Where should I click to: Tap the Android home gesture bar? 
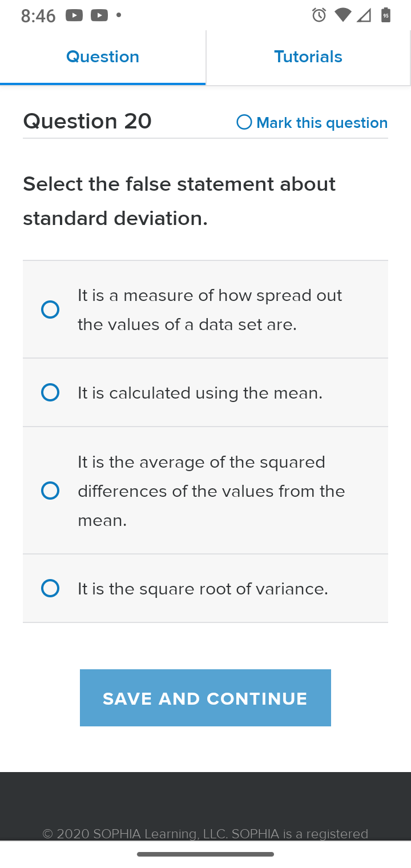(x=205, y=854)
